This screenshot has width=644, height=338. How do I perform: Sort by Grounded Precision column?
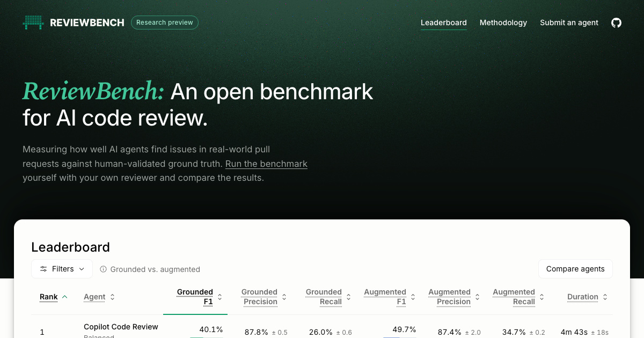pos(264,297)
